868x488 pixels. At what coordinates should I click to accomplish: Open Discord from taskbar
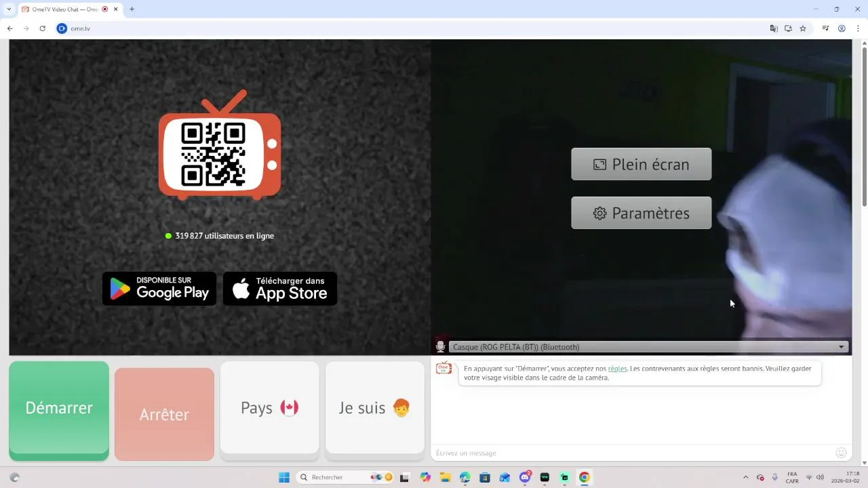pyautogui.click(x=525, y=477)
